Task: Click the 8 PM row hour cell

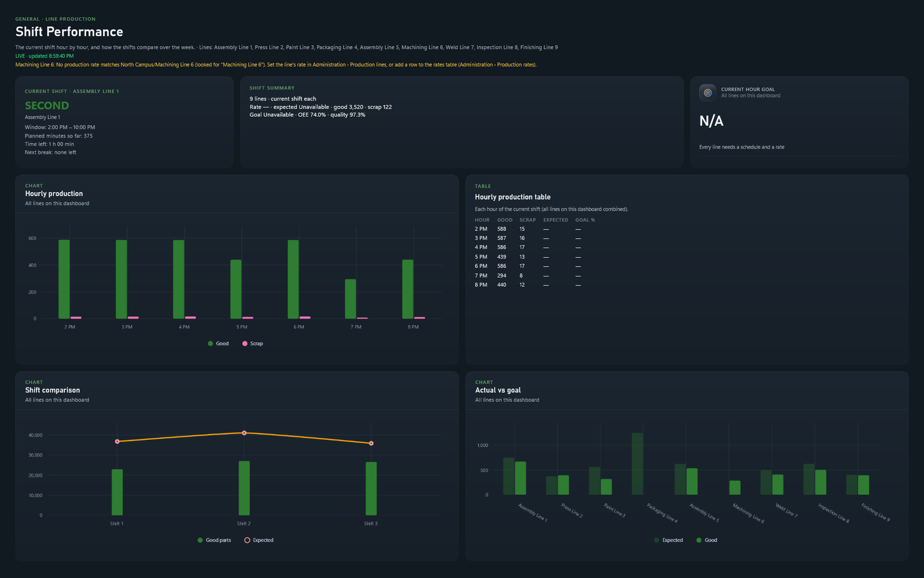Action: [x=481, y=285]
